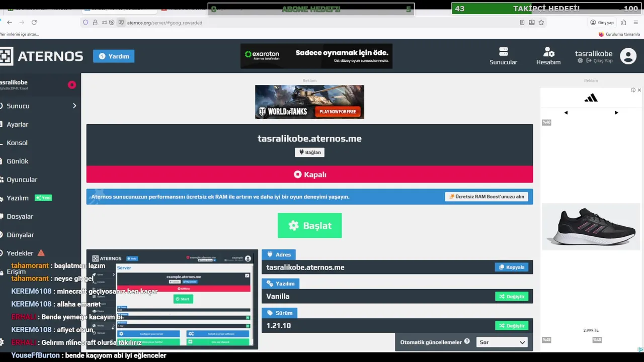
Task: Click the tasralikobe.aternos.me address text
Action: coord(305,267)
